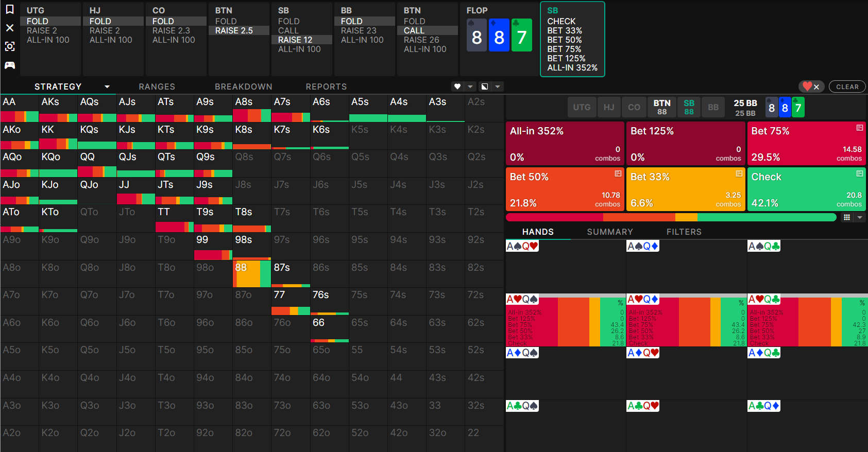Select the Check card showing 42.1%
Viewport: 868px width, 452px height.
(x=807, y=189)
